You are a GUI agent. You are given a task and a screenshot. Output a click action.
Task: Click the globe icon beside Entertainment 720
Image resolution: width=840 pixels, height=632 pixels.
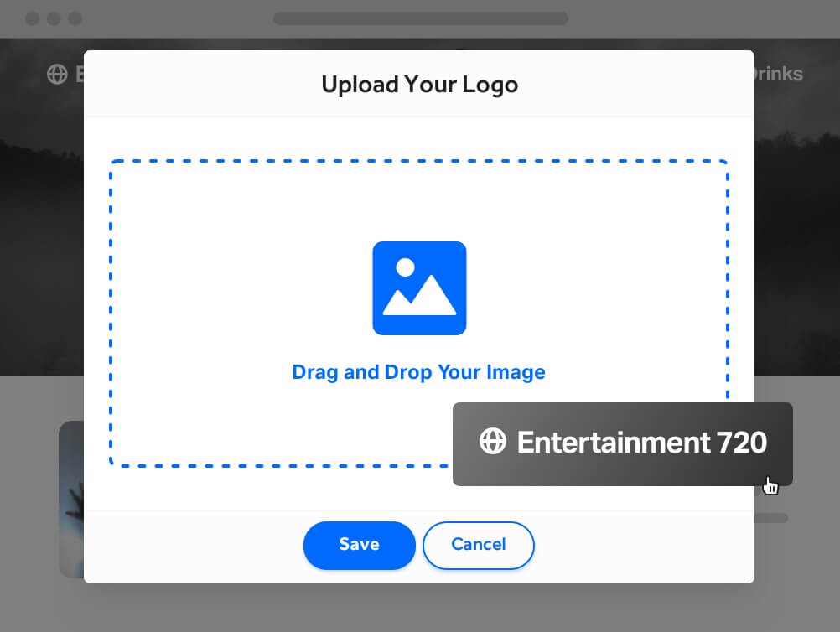[x=495, y=443]
